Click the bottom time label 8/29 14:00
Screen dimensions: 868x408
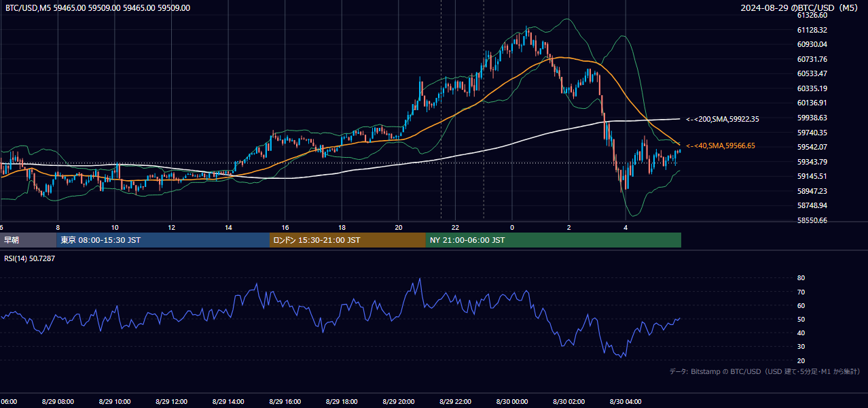coord(228,402)
